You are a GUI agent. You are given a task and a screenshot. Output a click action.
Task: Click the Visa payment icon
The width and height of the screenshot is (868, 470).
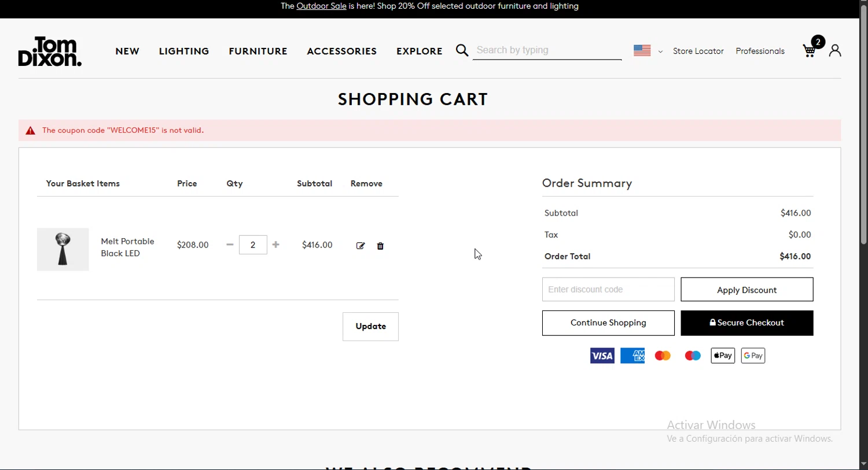coord(602,356)
